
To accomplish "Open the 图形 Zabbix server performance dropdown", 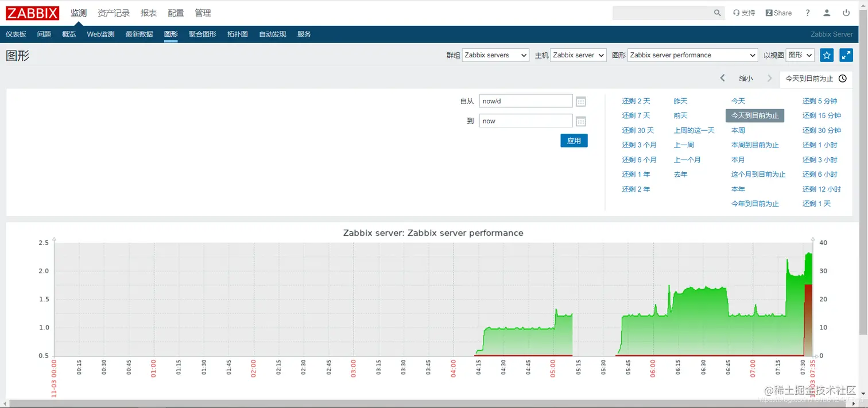I will click(x=693, y=55).
